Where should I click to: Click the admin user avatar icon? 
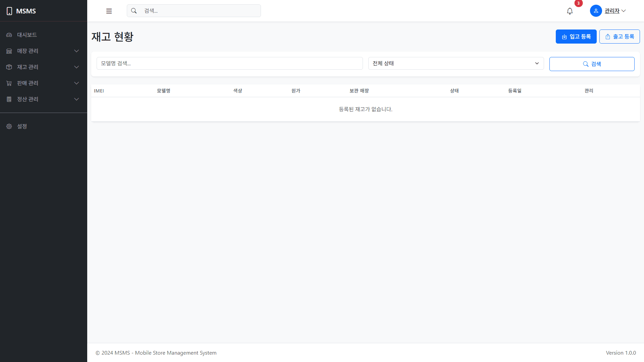(596, 11)
